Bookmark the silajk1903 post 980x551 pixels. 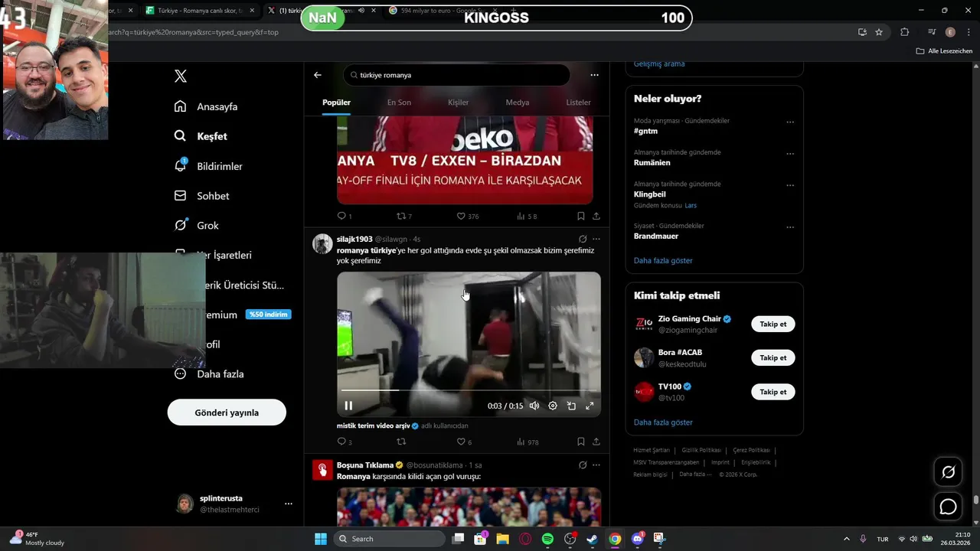click(581, 442)
